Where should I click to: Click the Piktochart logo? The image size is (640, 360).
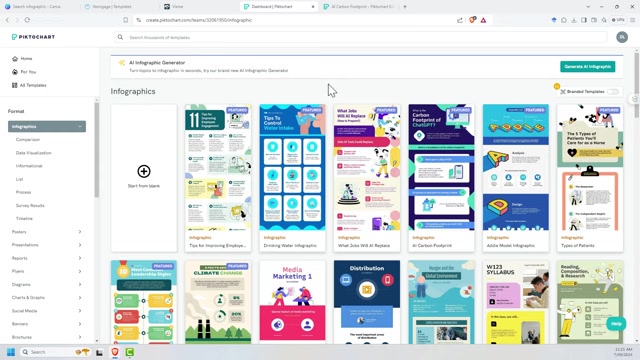(33, 37)
